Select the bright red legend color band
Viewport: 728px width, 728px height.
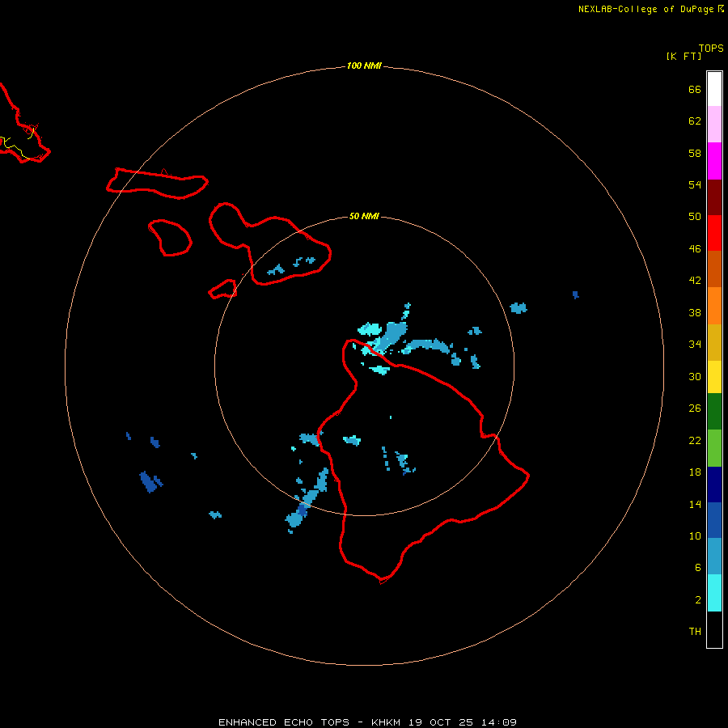714,233
